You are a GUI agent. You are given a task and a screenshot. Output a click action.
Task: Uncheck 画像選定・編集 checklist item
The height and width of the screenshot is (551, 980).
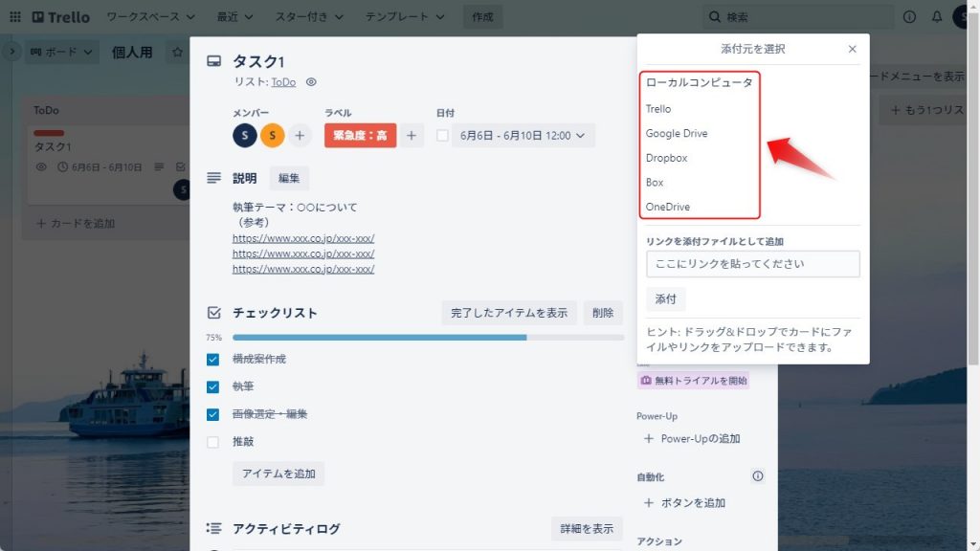(213, 414)
